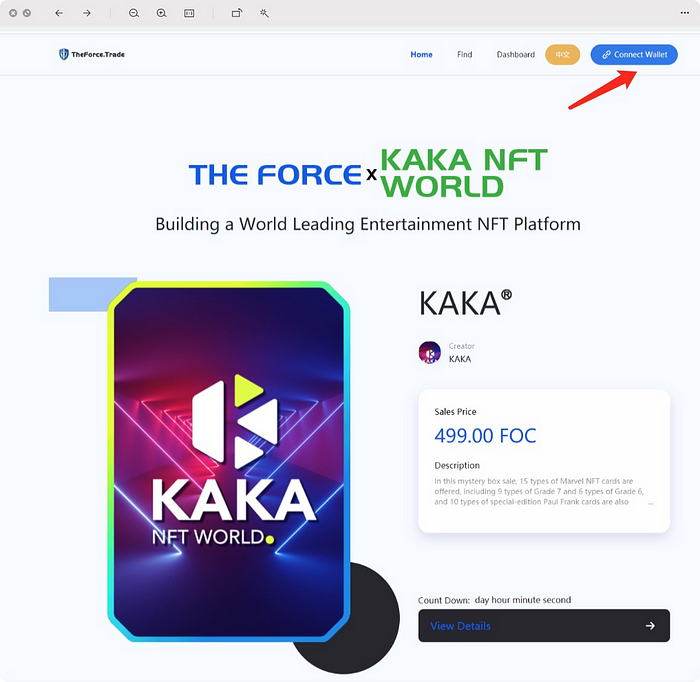The height and width of the screenshot is (682, 700).
Task: Go forward using the forward arrow
Action: [x=87, y=13]
